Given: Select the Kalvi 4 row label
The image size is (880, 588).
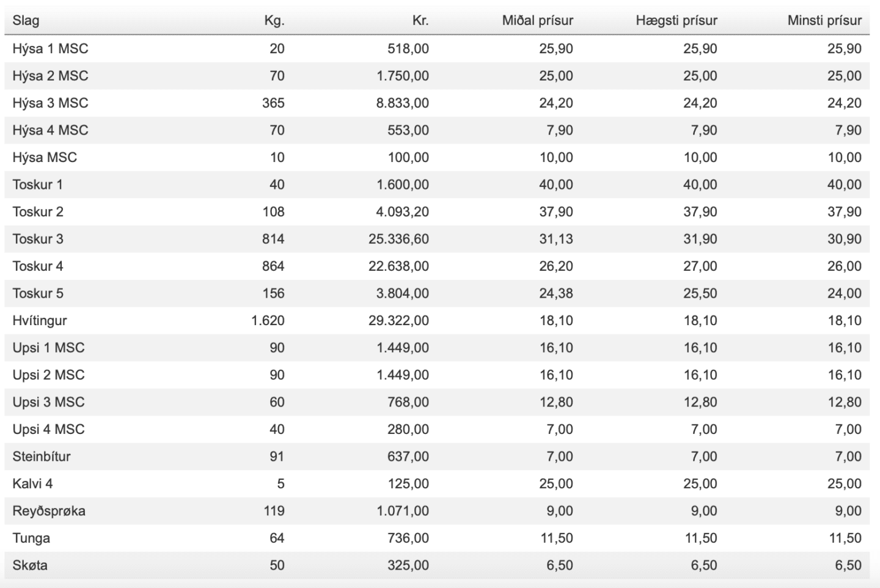Looking at the screenshot, I should [32, 483].
